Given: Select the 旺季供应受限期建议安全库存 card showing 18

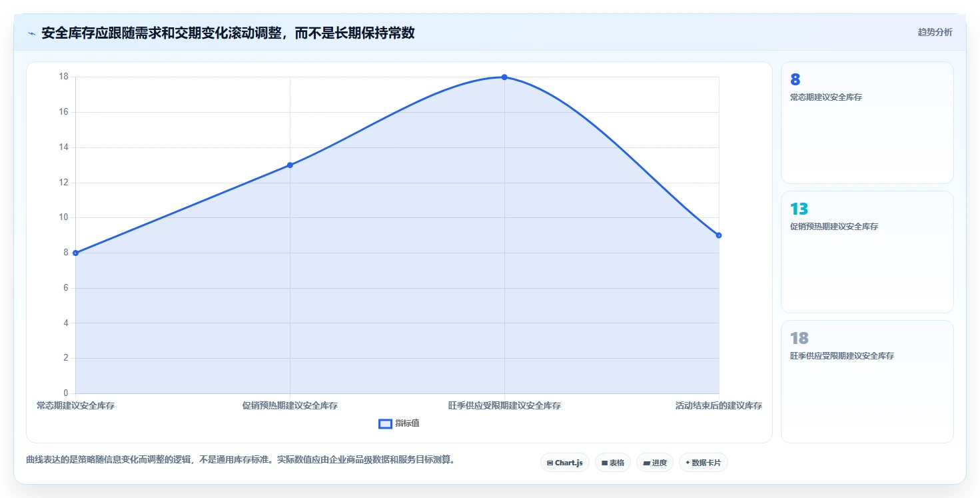Looking at the screenshot, I should pos(867,381).
